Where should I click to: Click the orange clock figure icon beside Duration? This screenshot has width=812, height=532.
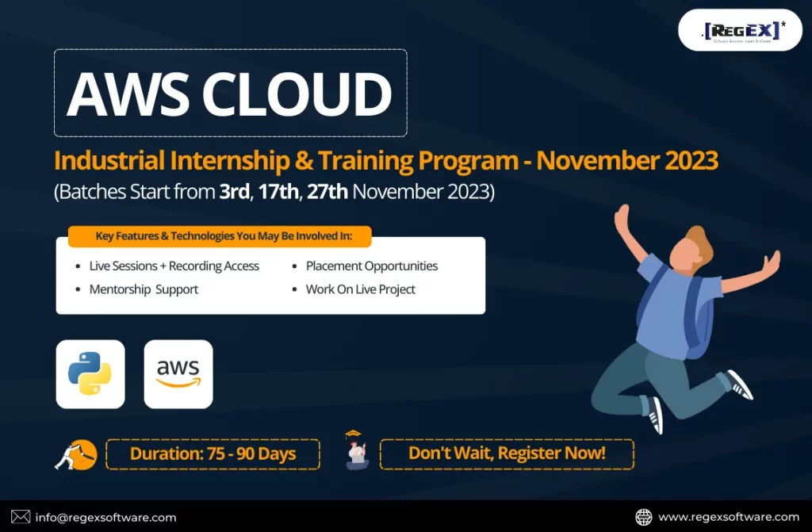pos(77,454)
